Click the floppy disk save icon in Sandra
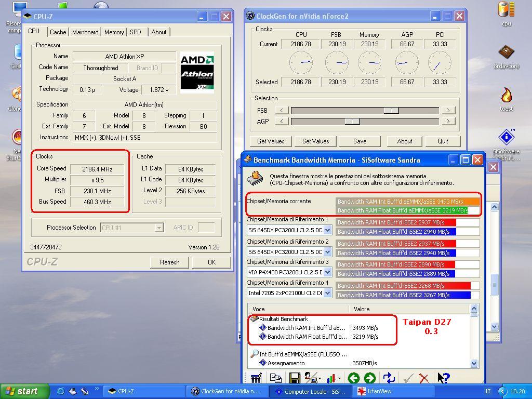This screenshot has width=532, height=399. click(x=294, y=378)
